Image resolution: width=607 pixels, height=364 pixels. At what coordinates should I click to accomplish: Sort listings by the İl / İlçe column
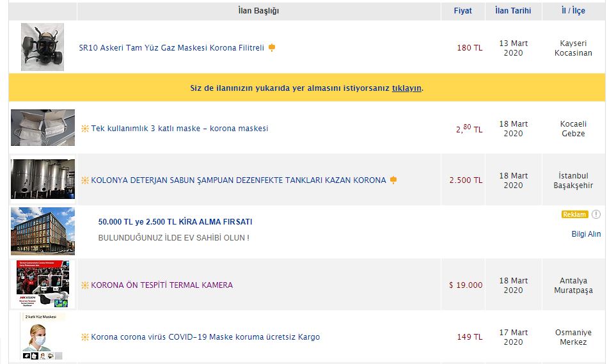[573, 11]
